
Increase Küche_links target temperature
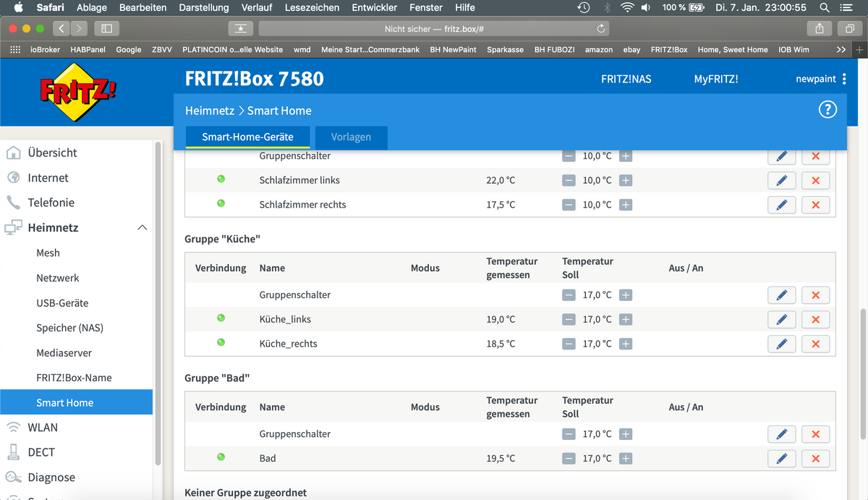(626, 319)
